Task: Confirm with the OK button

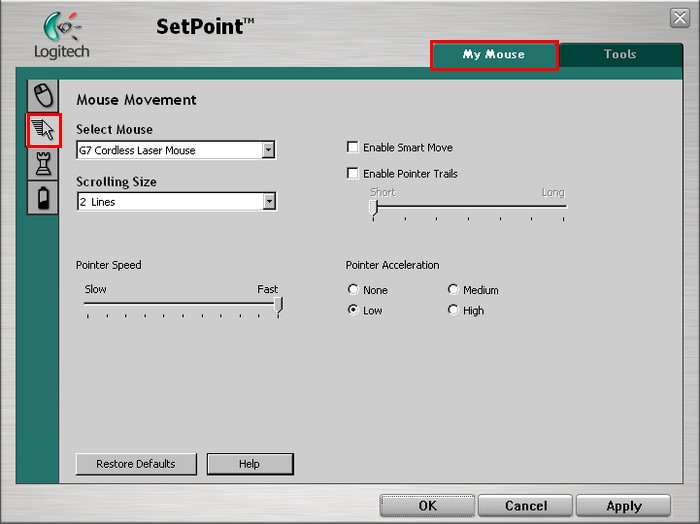Action: click(x=427, y=505)
